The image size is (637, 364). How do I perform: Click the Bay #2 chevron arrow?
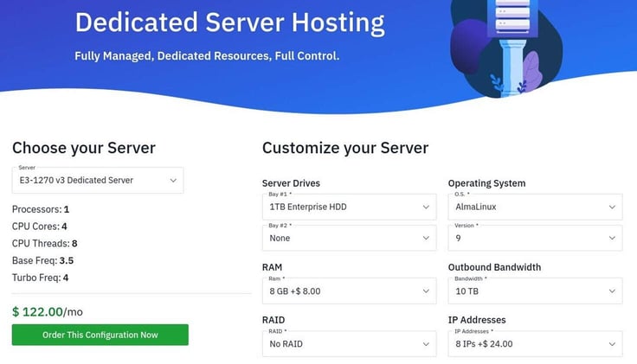[x=426, y=239]
